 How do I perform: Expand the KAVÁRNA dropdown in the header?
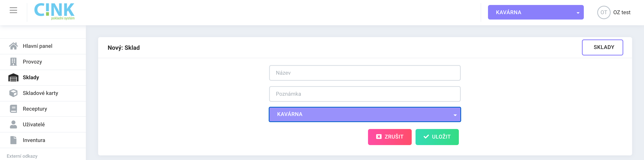coord(536,12)
